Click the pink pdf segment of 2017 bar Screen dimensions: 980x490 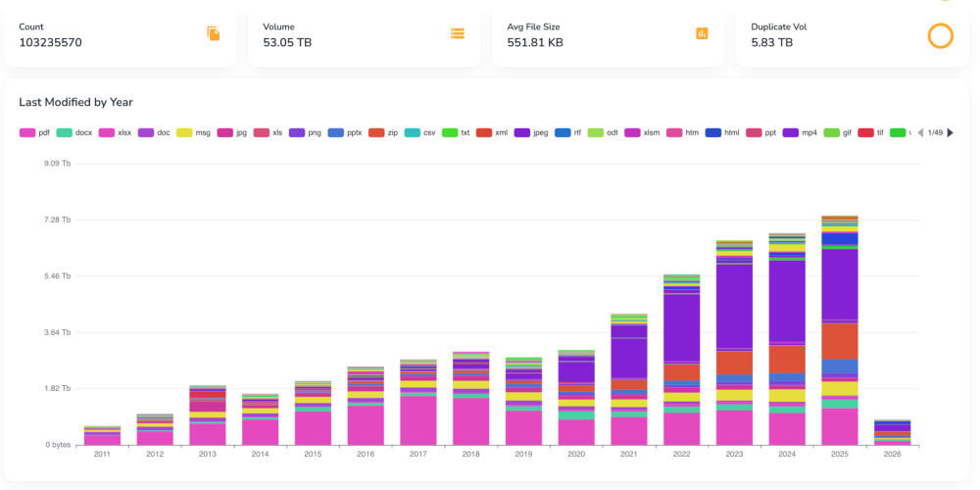pyautogui.click(x=418, y=420)
